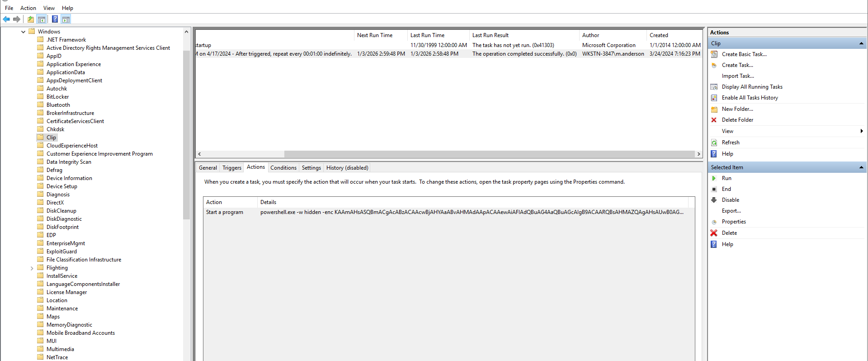Click the Back arrow toolbar icon
Viewport: 868px width, 361px height.
click(x=6, y=19)
